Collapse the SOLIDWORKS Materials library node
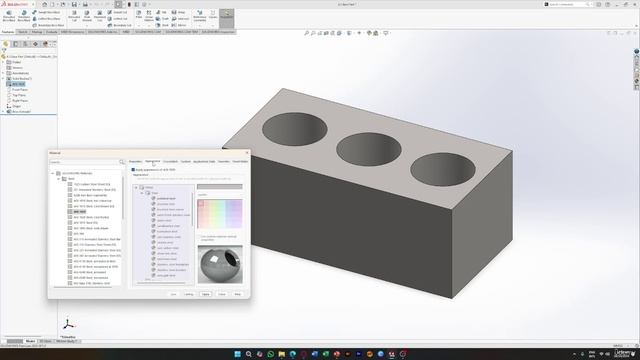Screen dimensions: 640x360 (53, 173)
